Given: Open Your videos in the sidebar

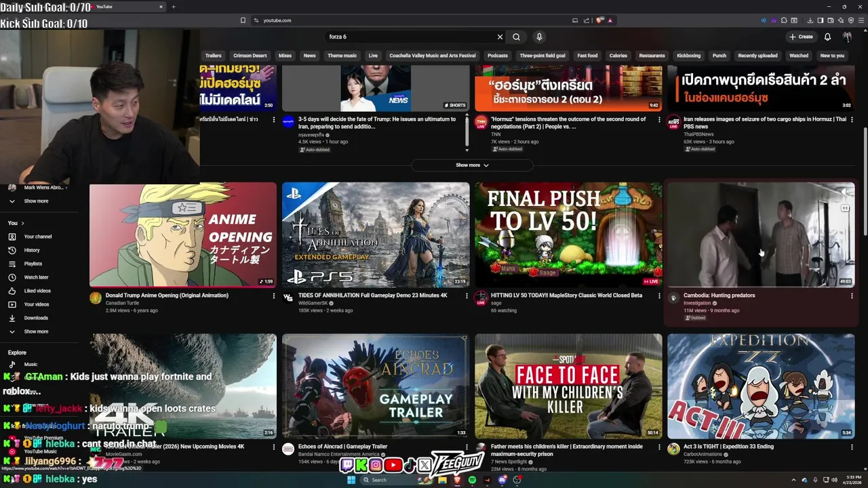Looking at the screenshot, I should click(37, 304).
